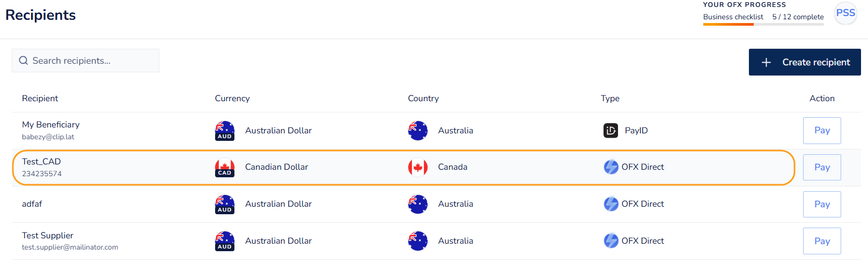Viewport: 868px width, 271px height.
Task: Pay the adfaf recipient
Action: coord(821,205)
